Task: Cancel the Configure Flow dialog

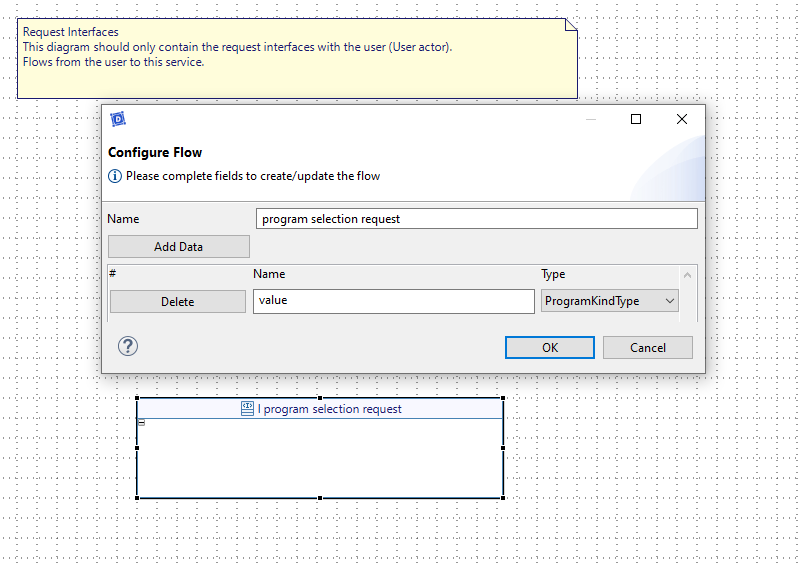Action: [647, 348]
